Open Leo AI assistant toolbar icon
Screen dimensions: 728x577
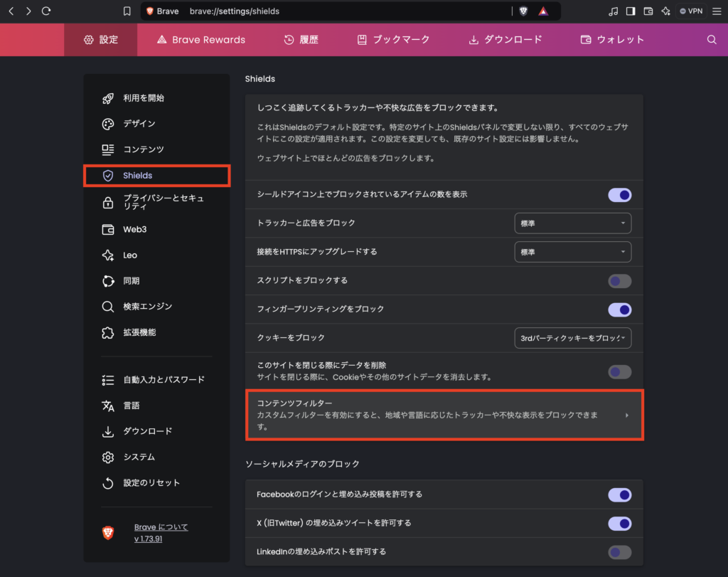665,11
